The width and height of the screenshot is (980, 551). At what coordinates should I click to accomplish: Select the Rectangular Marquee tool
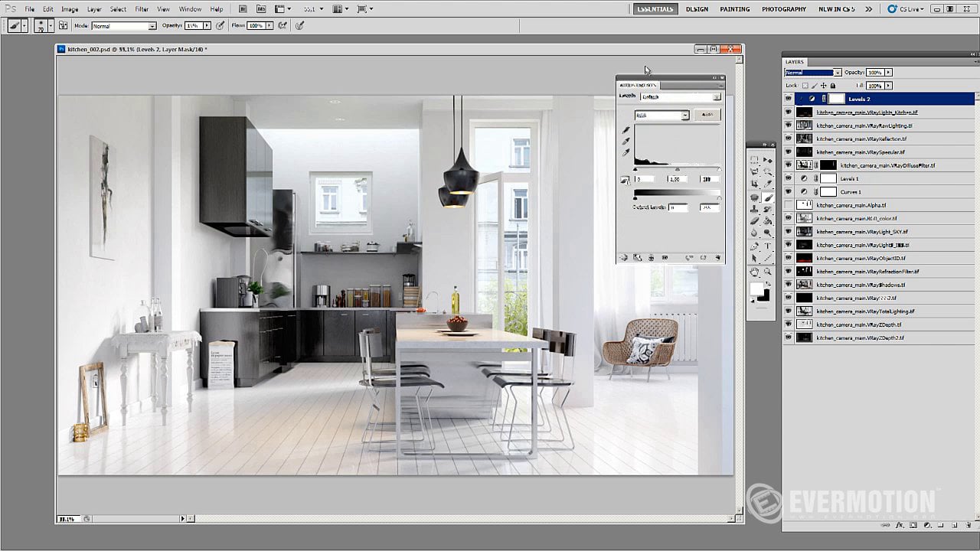click(x=755, y=160)
